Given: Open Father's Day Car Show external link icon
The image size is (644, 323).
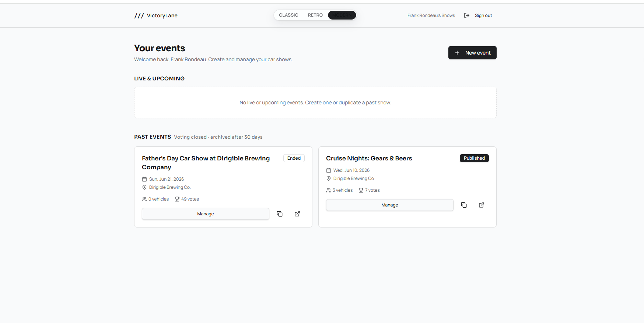Looking at the screenshot, I should [x=297, y=214].
